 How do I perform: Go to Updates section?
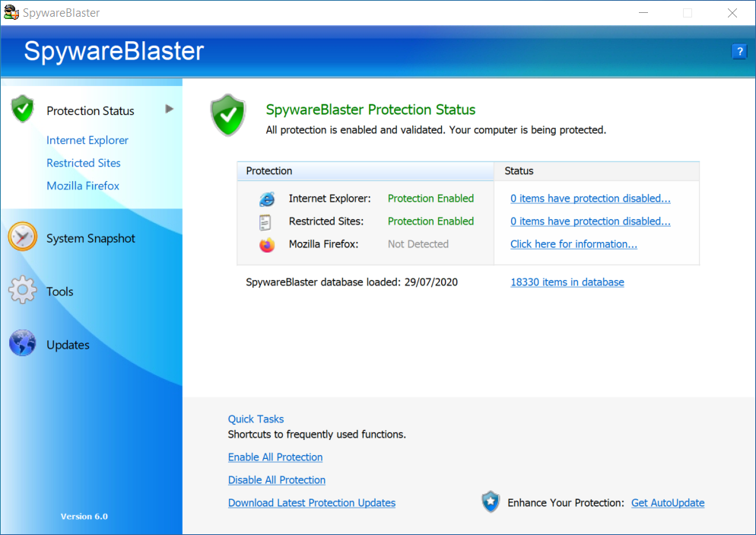68,345
